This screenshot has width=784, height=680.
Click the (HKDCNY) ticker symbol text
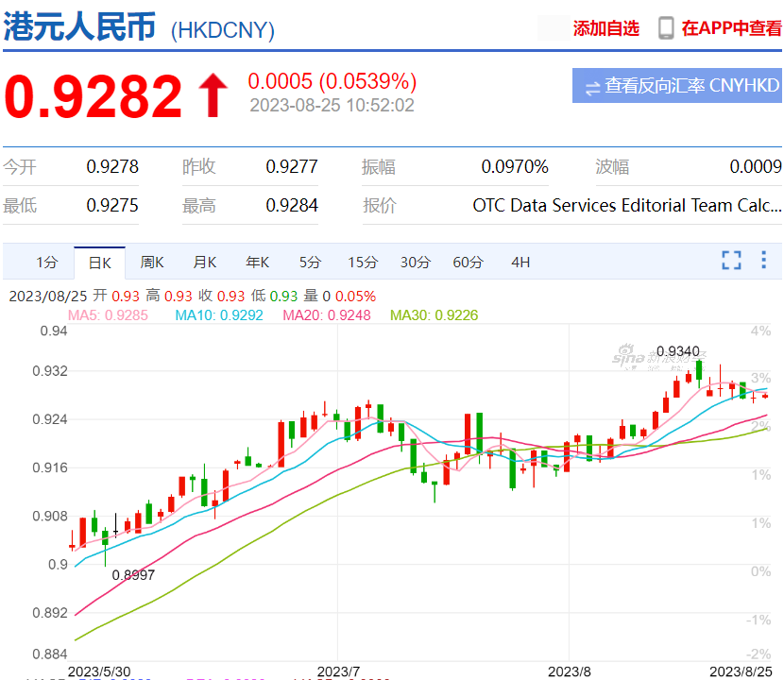pos(223,30)
